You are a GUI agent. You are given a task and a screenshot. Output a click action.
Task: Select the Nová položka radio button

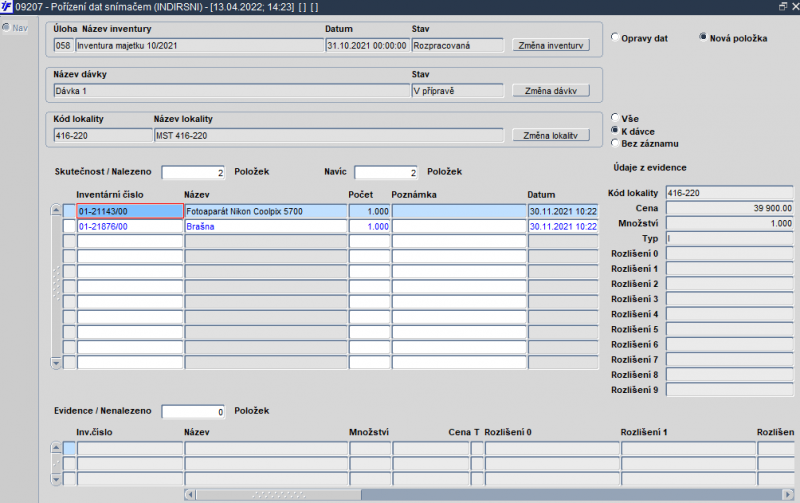click(x=703, y=37)
